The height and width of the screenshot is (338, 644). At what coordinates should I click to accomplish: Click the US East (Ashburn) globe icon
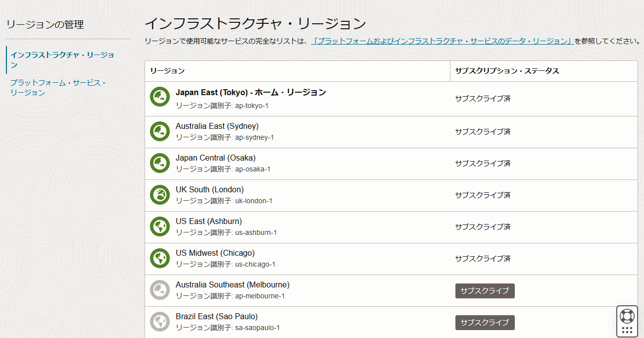(160, 226)
